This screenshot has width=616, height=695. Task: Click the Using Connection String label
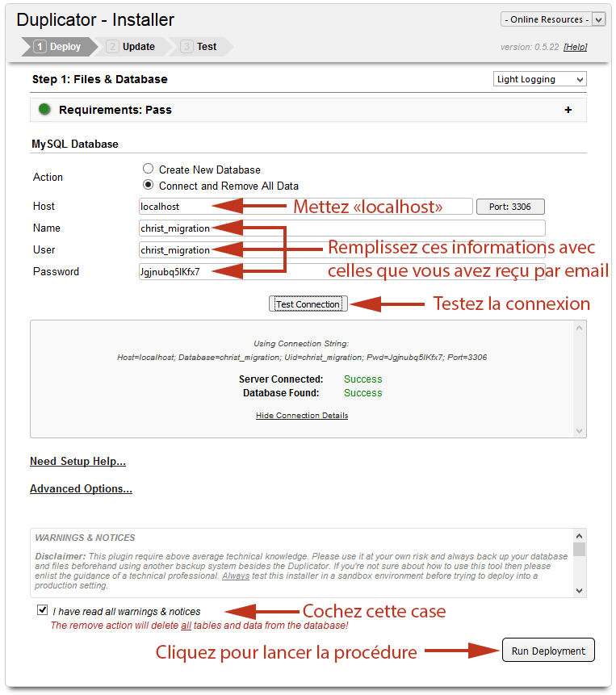[x=301, y=344]
